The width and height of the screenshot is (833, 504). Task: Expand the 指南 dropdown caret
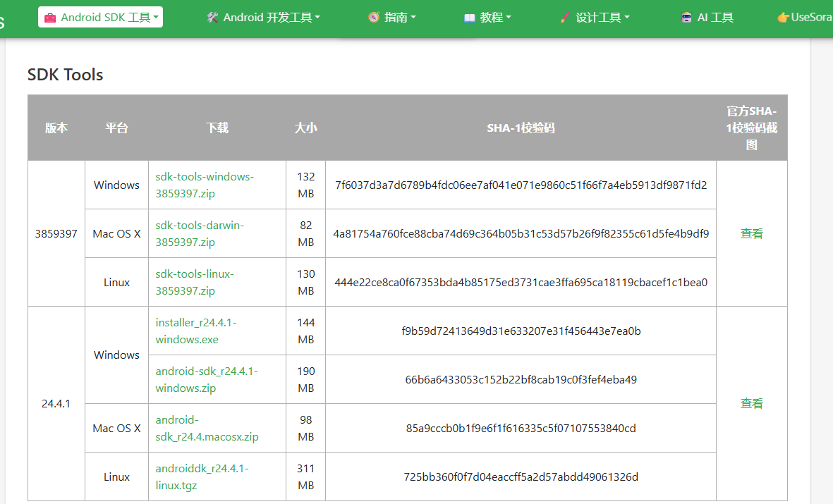point(413,18)
